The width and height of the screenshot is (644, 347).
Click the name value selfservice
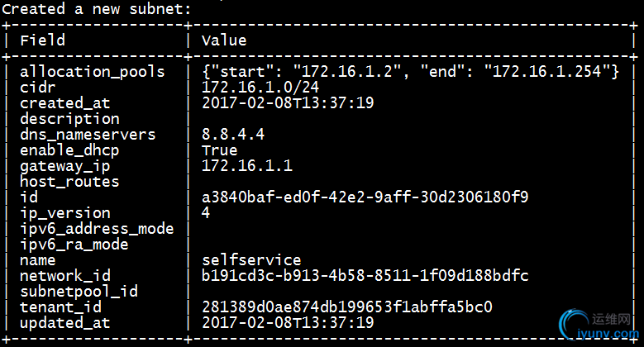click(251, 260)
